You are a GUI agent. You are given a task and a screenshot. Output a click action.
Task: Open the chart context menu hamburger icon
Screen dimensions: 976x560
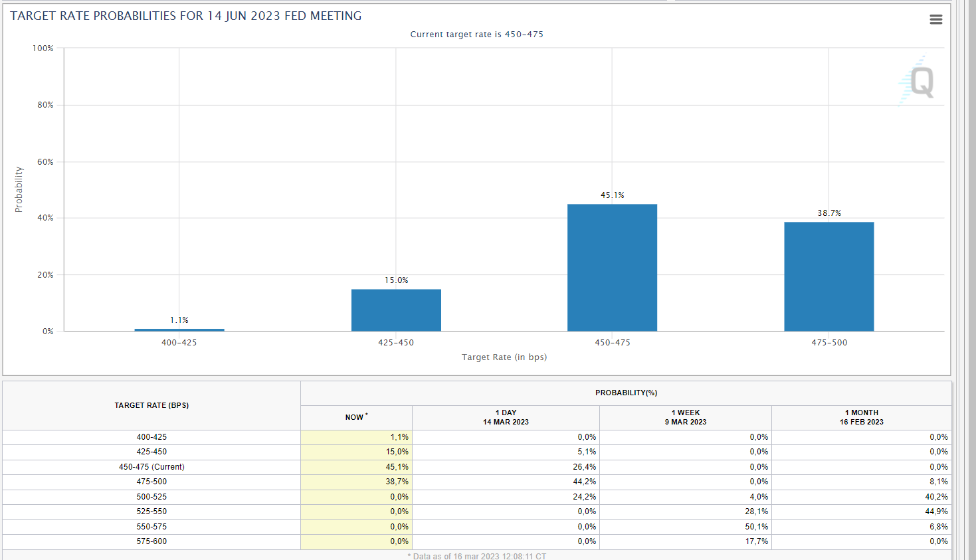(x=935, y=19)
